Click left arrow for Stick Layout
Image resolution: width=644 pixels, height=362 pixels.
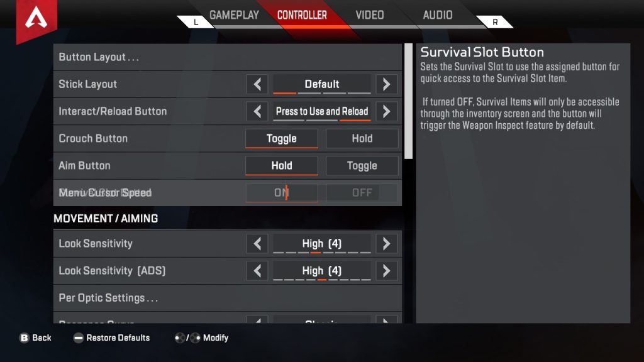(257, 84)
